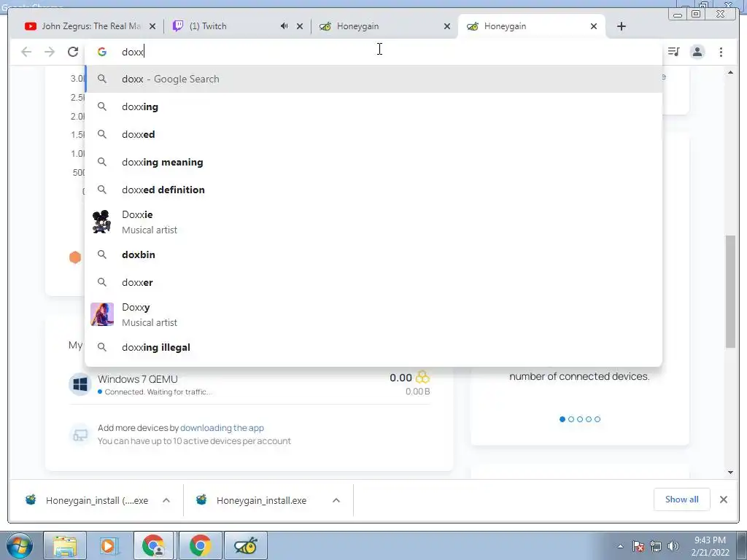The height and width of the screenshot is (560, 747).
Task: Click Show all downloads button
Action: coord(682,499)
